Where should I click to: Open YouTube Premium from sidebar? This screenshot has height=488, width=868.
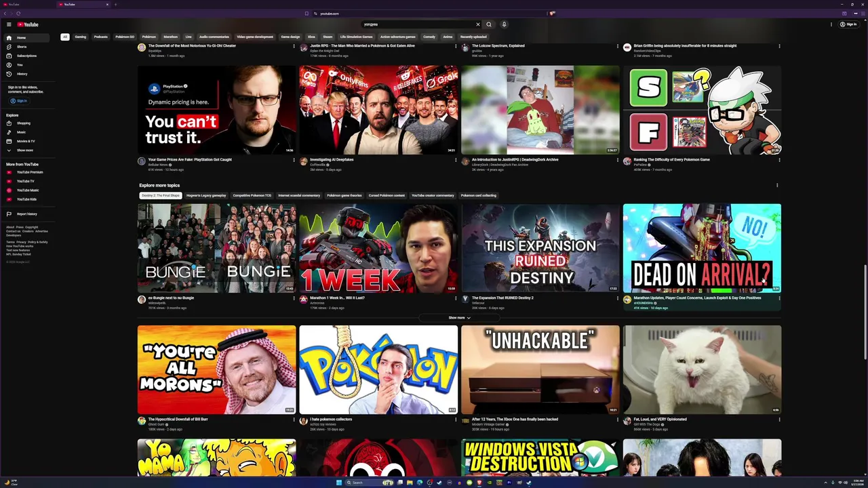coord(26,172)
